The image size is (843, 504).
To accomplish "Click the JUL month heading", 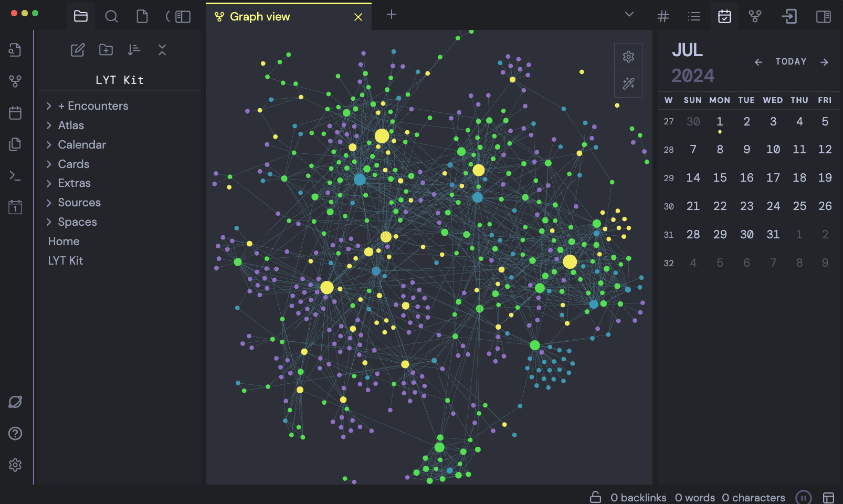I will [687, 50].
